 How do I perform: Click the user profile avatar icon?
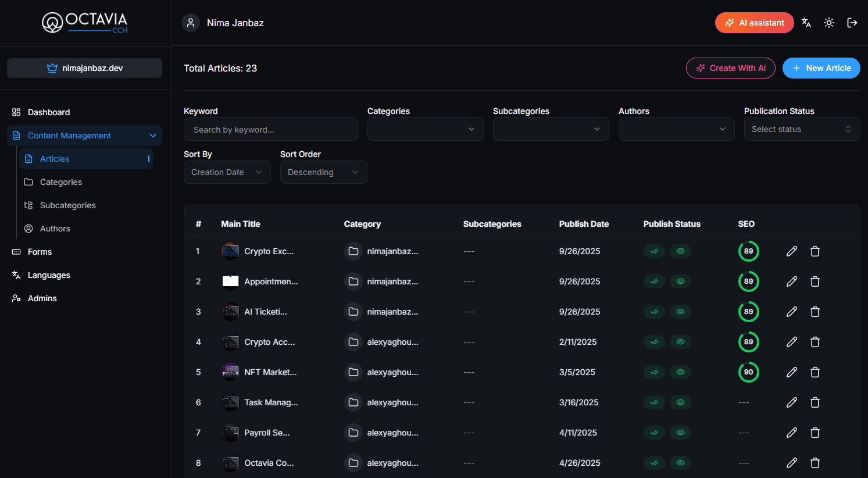(x=191, y=23)
